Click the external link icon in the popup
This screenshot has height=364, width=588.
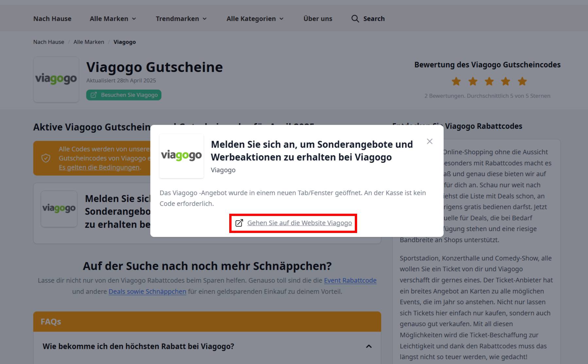click(239, 223)
